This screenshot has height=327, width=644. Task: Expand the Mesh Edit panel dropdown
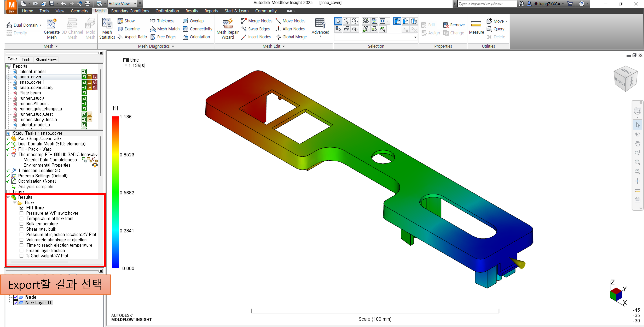click(283, 46)
